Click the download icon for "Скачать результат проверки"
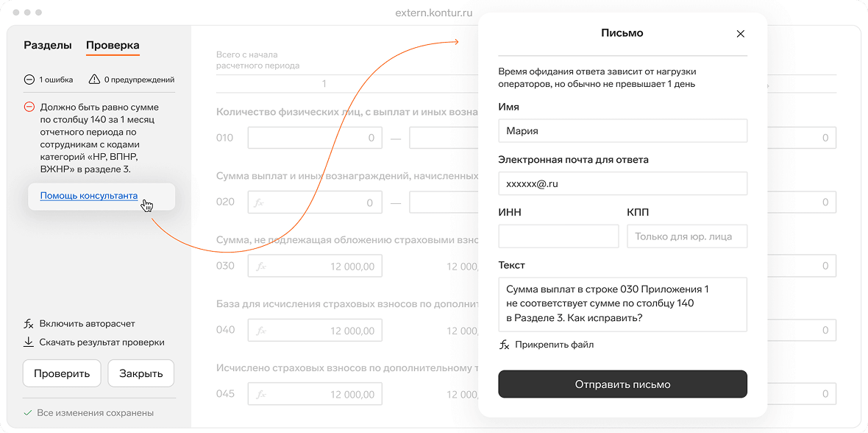Image resolution: width=868 pixels, height=433 pixels. [x=29, y=342]
